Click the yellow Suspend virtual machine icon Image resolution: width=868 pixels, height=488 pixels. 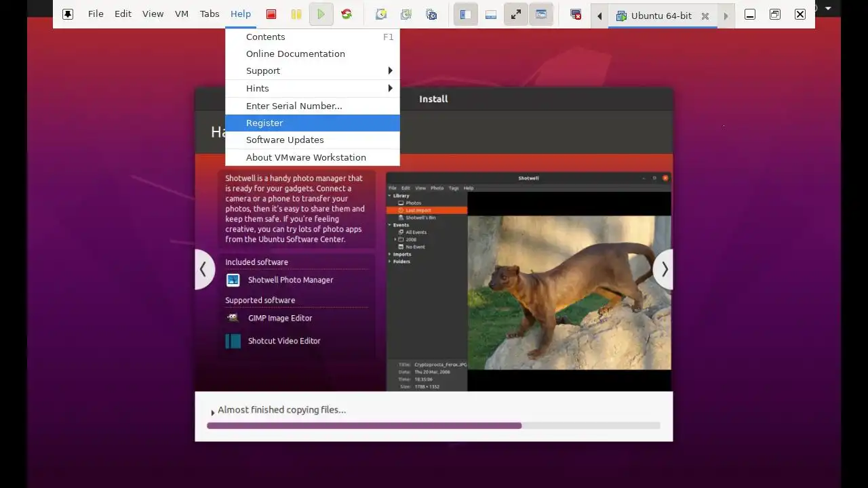(296, 14)
